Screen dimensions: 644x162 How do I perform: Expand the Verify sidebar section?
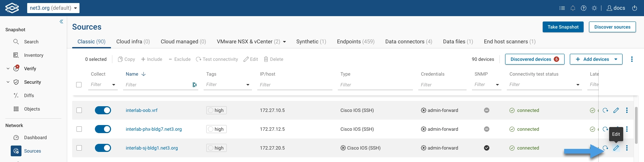[x=8, y=69]
